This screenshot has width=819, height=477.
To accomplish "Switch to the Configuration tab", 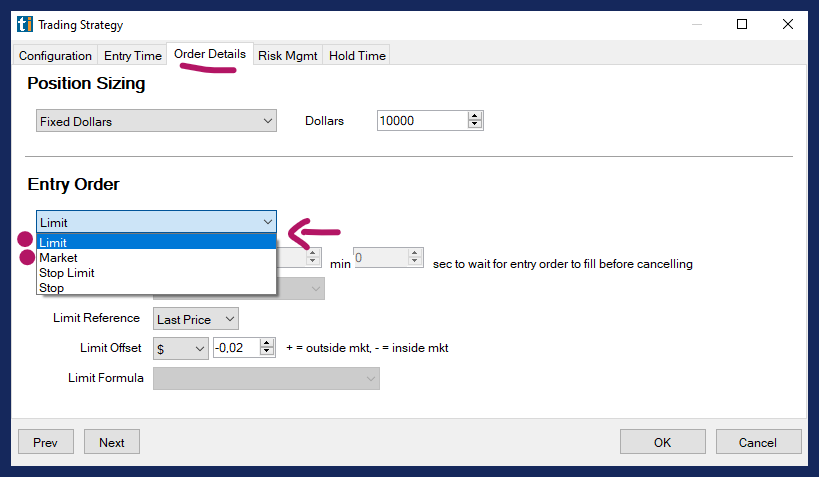I will [x=55, y=56].
